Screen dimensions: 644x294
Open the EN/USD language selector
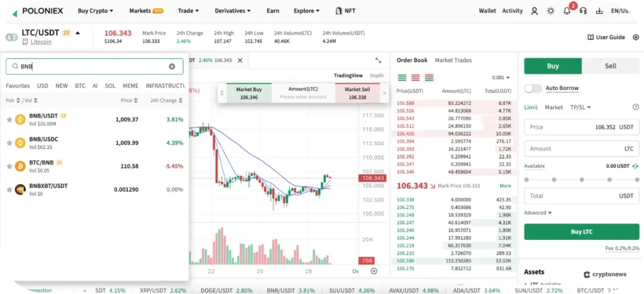tap(620, 11)
